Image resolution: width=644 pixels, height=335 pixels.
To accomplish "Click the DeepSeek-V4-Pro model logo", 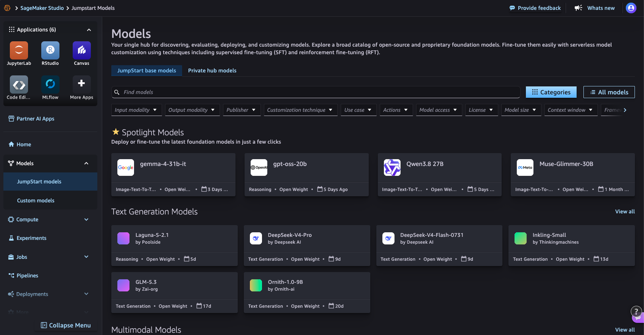I will point(256,238).
